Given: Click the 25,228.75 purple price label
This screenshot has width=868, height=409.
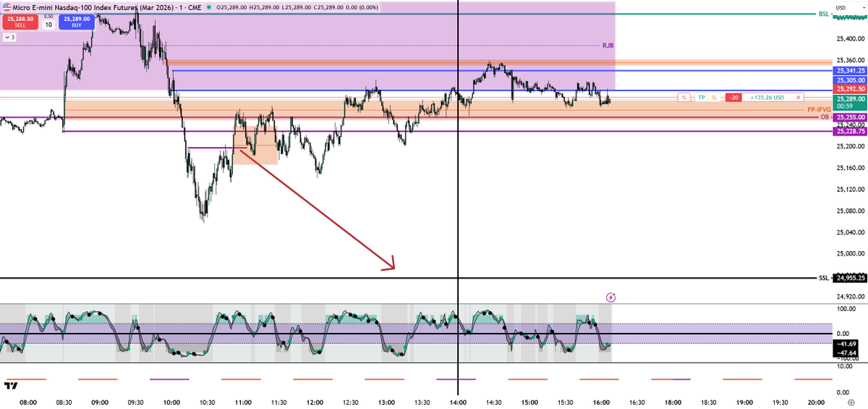Looking at the screenshot, I should tap(851, 131).
